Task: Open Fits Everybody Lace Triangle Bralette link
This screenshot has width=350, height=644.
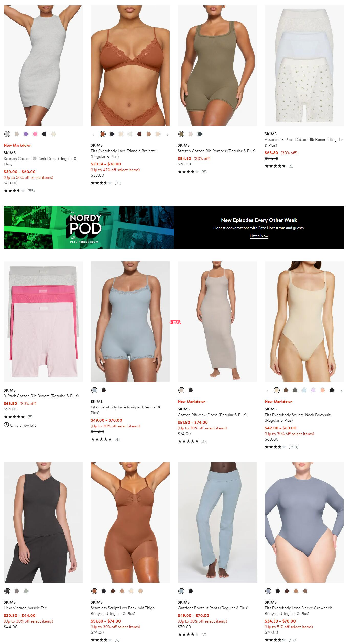Action: 123,154
